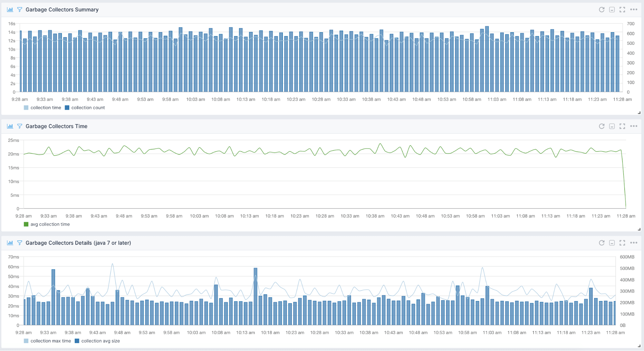
Task: Expand the Garbage Collectors Details panel options
Action: pyautogui.click(x=634, y=242)
